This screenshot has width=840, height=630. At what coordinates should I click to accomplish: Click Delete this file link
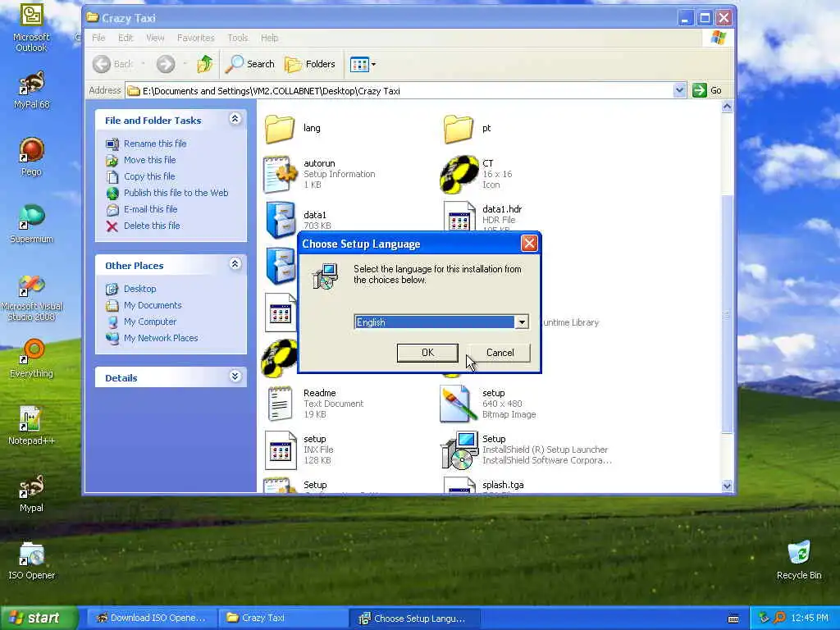point(152,226)
